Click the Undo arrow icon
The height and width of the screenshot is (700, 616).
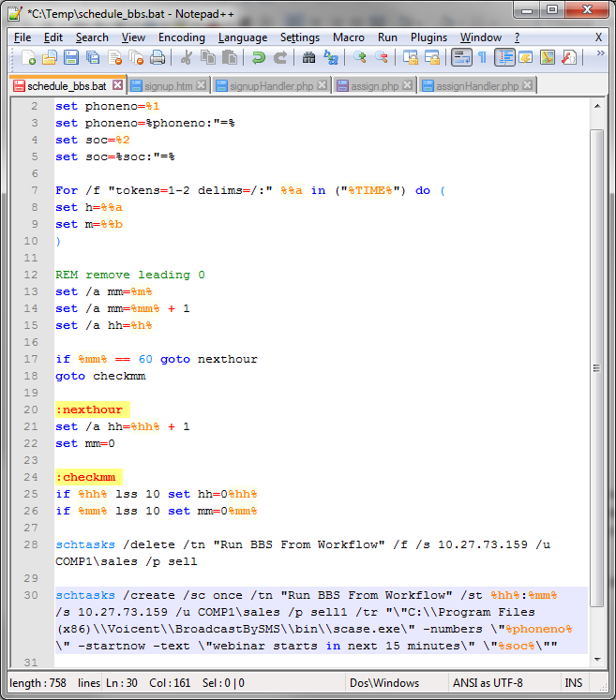[x=258, y=58]
